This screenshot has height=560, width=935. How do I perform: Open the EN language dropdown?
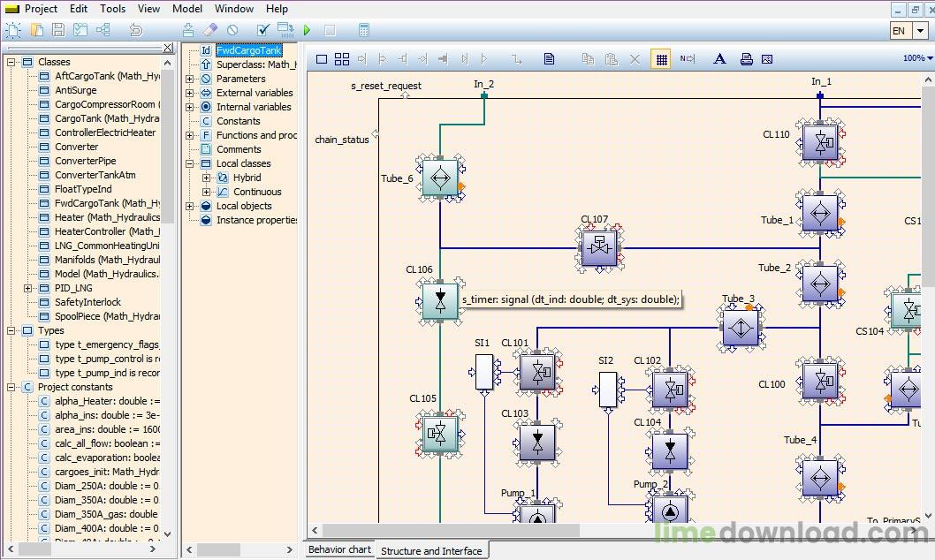pyautogui.click(x=921, y=30)
